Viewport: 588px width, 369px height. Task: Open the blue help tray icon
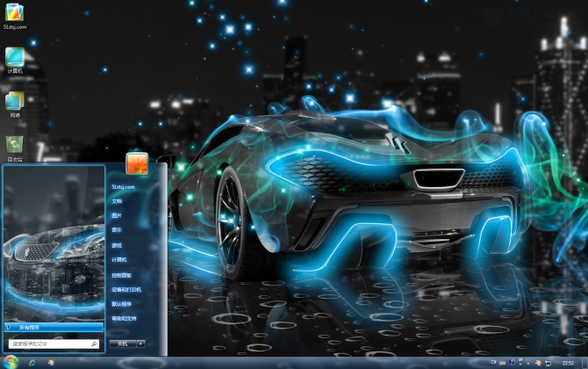coord(512,362)
